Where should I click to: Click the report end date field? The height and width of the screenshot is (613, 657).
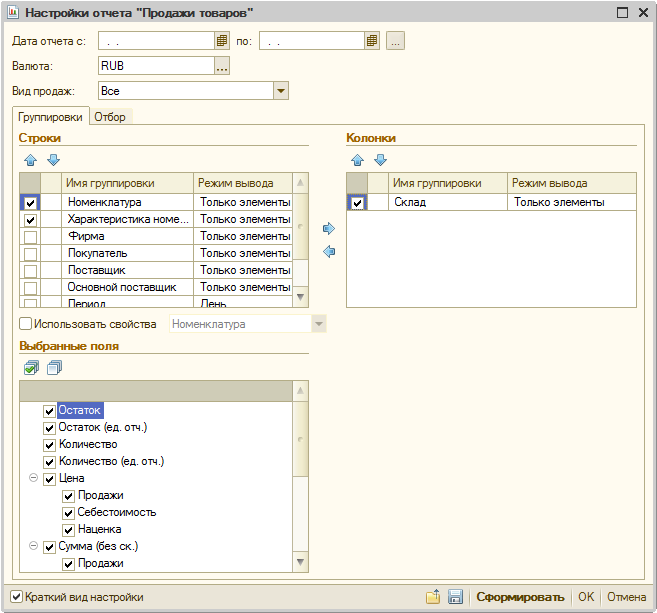pyautogui.click(x=312, y=41)
